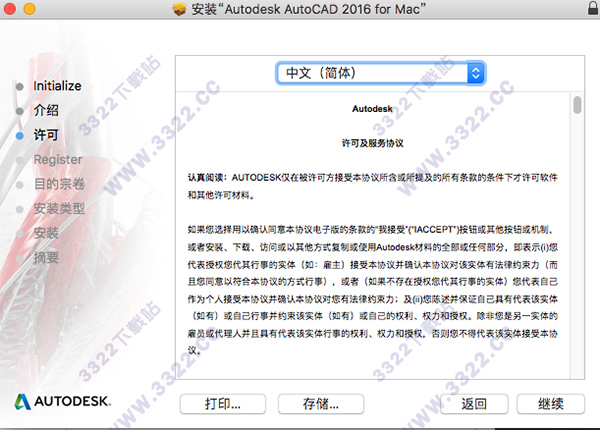Image resolution: width=600 pixels, height=430 pixels.
Task: Click the red close window button
Action: [x=9, y=8]
